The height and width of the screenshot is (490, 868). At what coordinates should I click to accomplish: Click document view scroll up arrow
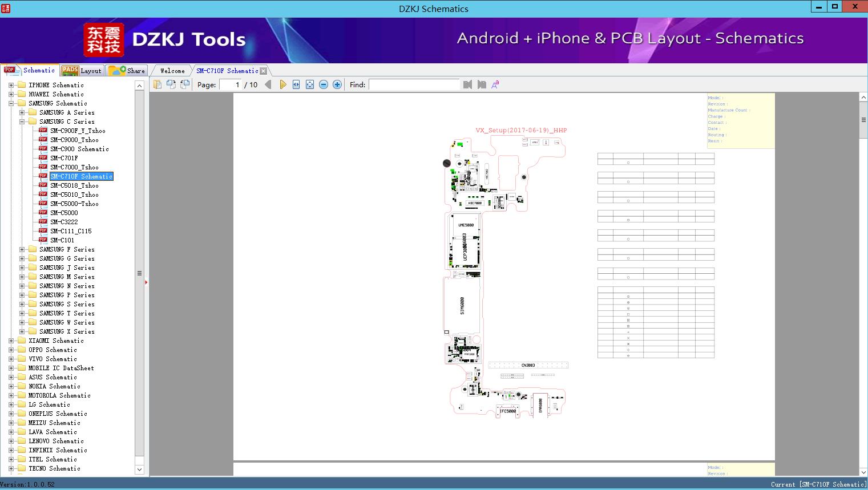coord(863,98)
